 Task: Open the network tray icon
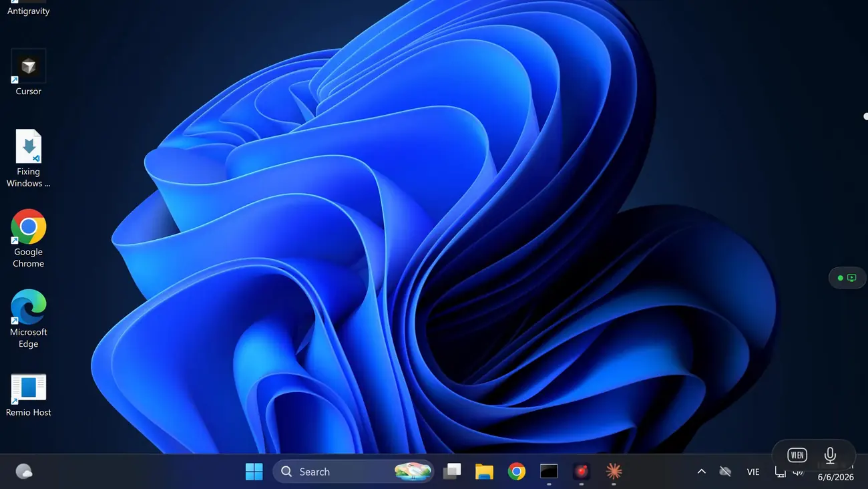pos(780,472)
